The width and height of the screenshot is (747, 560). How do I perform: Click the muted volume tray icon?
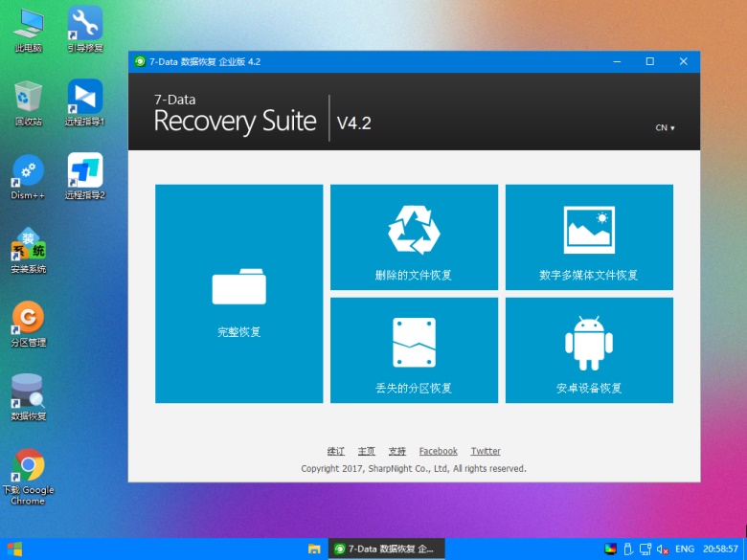tap(662, 549)
